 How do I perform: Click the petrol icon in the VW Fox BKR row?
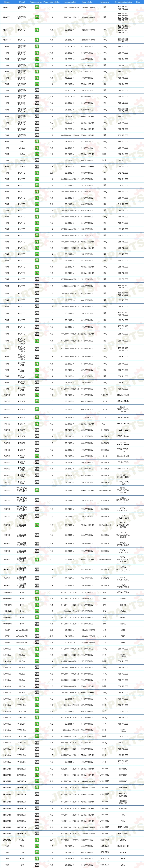coord(37,859)
